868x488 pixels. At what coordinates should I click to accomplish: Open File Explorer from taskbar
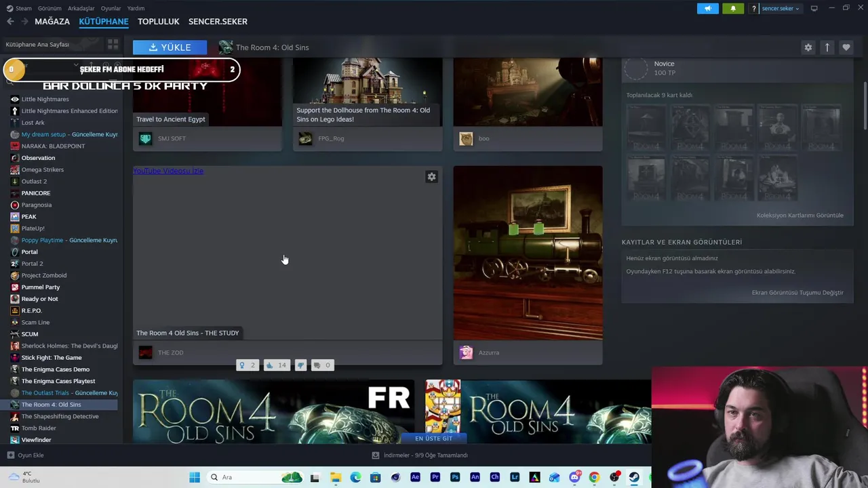(x=336, y=477)
